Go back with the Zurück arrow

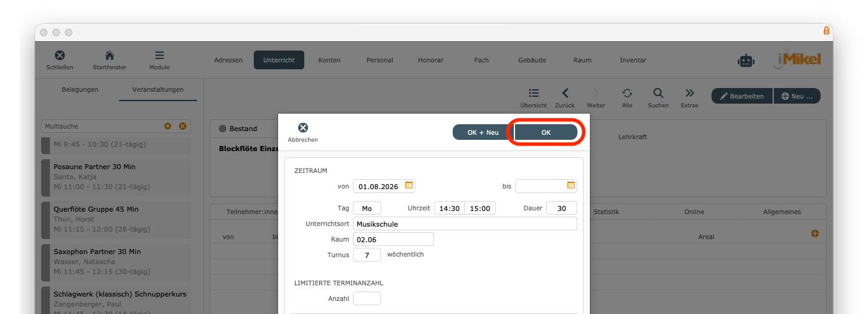565,94
